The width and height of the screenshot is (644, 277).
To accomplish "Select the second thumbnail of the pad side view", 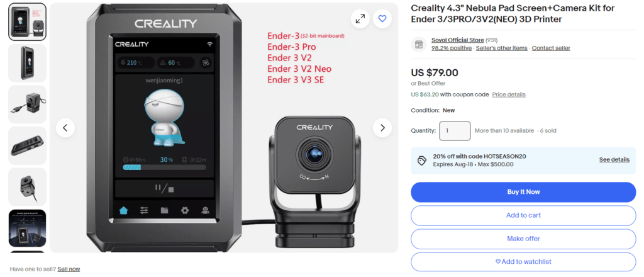I will coord(28,64).
